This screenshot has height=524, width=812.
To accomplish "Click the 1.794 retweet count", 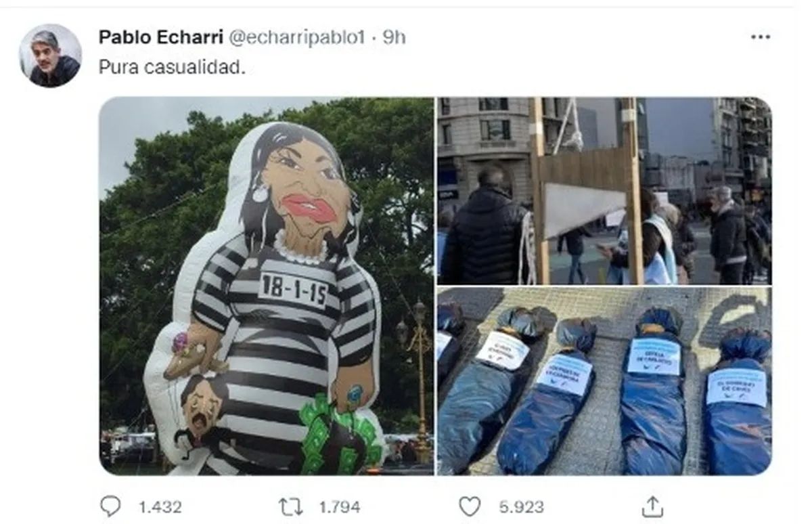I will pyautogui.click(x=340, y=506).
